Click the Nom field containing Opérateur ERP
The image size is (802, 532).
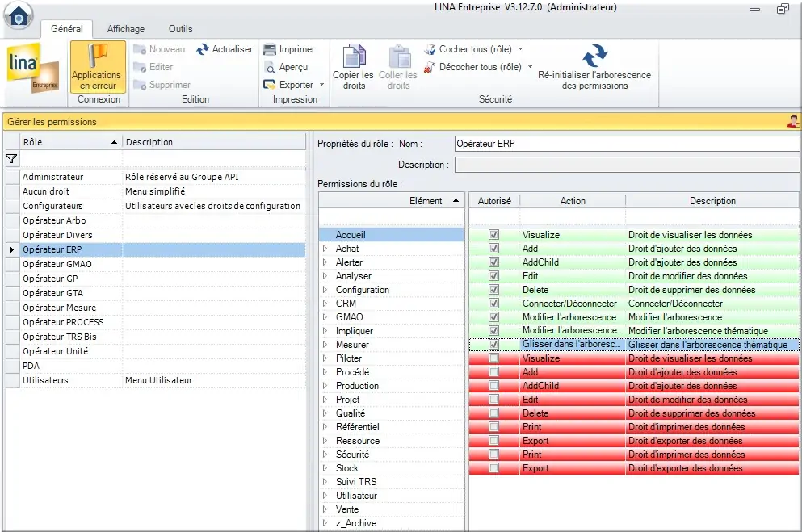click(627, 144)
